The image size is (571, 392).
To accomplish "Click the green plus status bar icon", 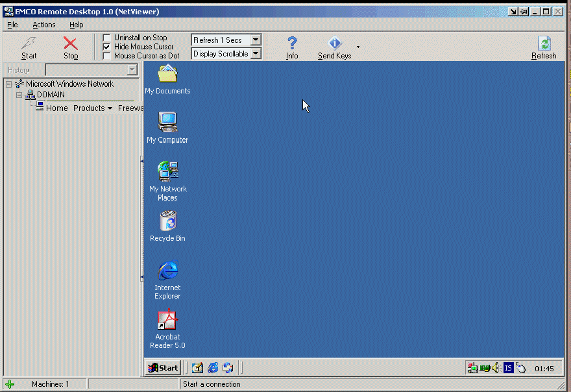I will pos(10,384).
